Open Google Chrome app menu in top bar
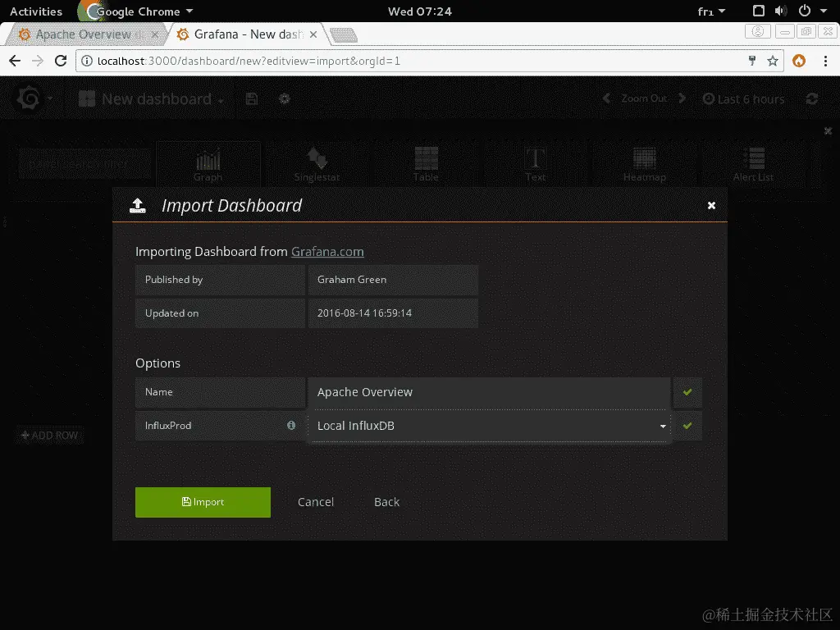 pyautogui.click(x=138, y=11)
